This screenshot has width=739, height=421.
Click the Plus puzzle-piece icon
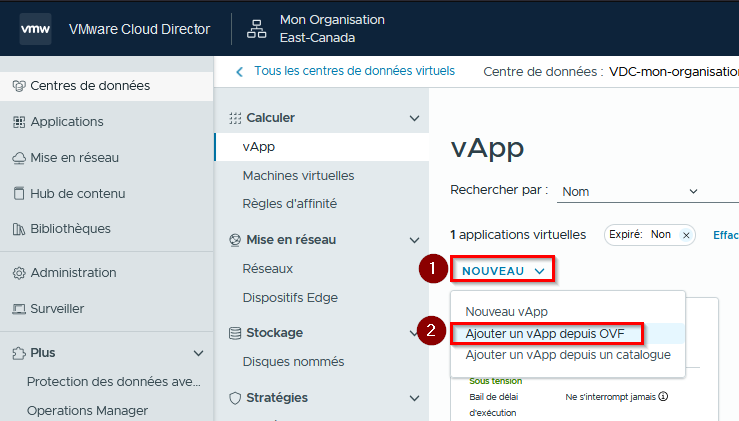click(x=19, y=353)
